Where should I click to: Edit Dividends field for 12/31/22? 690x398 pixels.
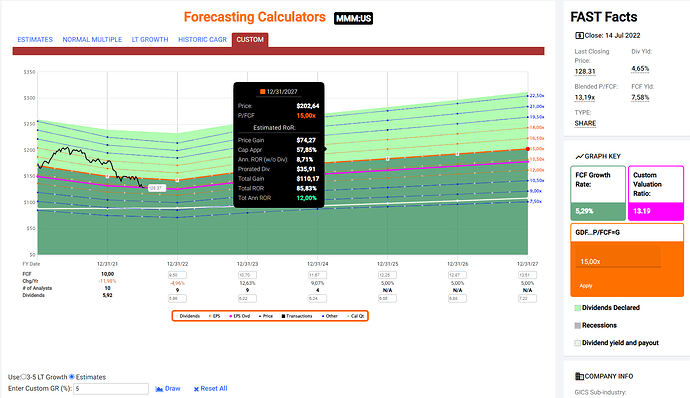point(177,298)
